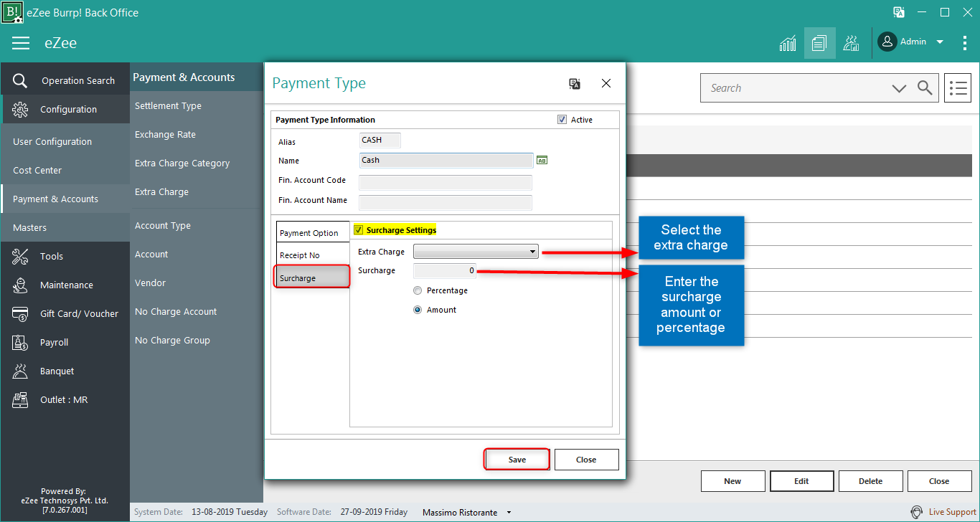Open the Live Support headset icon

point(917,512)
